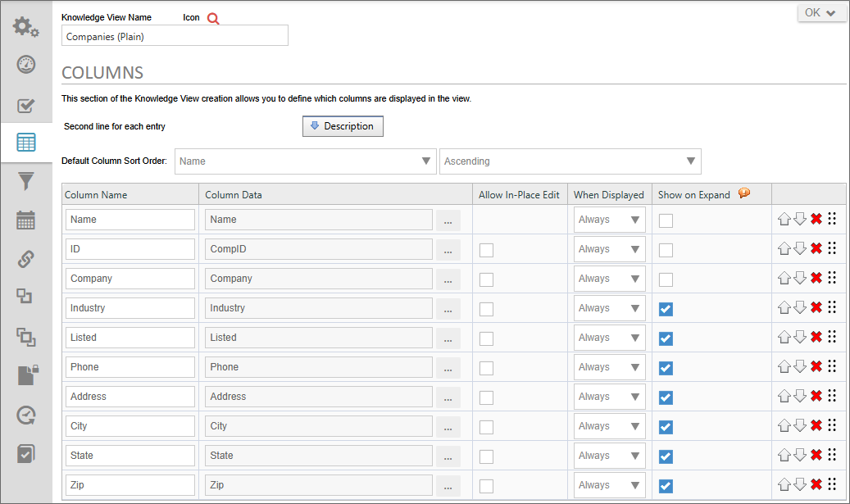Delete the Industry column with red X

point(816,307)
